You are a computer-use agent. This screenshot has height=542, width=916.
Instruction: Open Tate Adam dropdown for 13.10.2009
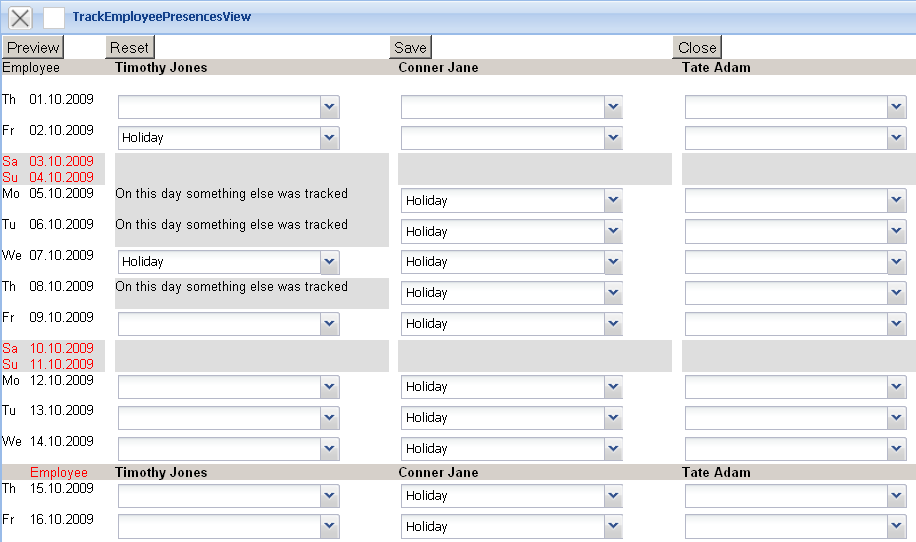pyautogui.click(x=896, y=418)
